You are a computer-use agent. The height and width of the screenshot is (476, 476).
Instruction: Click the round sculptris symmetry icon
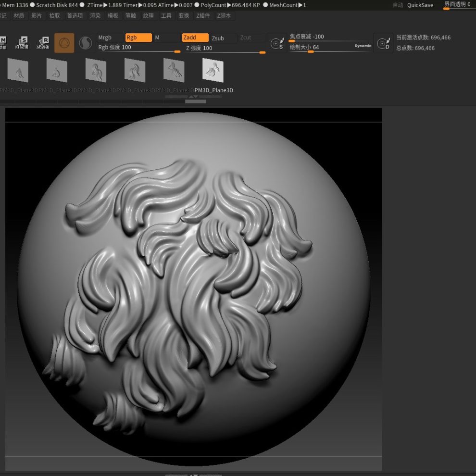coord(85,43)
